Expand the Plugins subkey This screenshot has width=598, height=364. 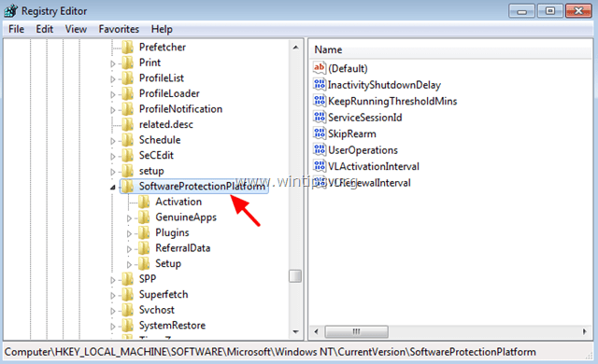pyautogui.click(x=129, y=233)
